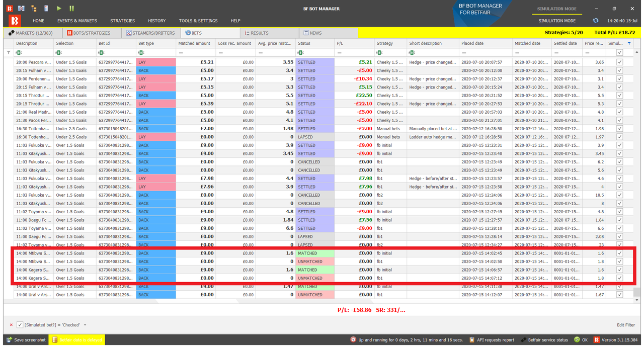Viewport: 644px width, 348px height.
Task: Toggle the simulated checkbox for the Manual bets BACK row
Action: point(619,129)
